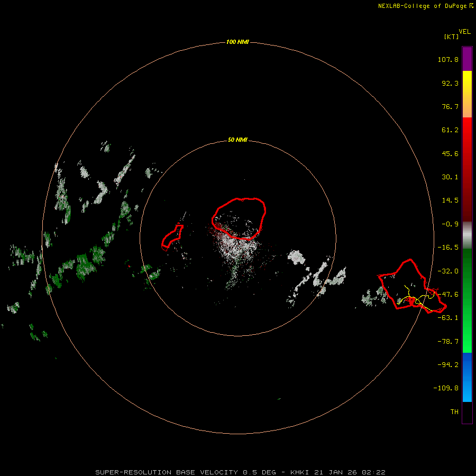Pick the purple segment of the velocity color bar

pyautogui.click(x=467, y=59)
